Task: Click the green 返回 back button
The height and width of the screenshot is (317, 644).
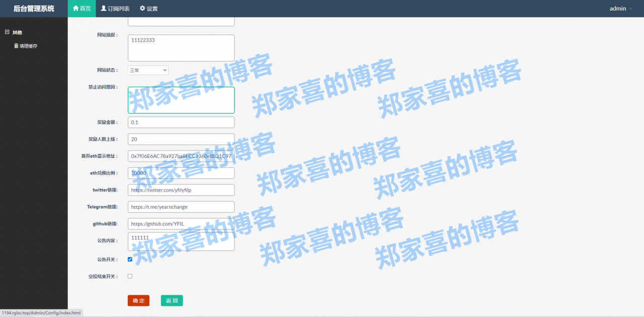Action: point(172,300)
